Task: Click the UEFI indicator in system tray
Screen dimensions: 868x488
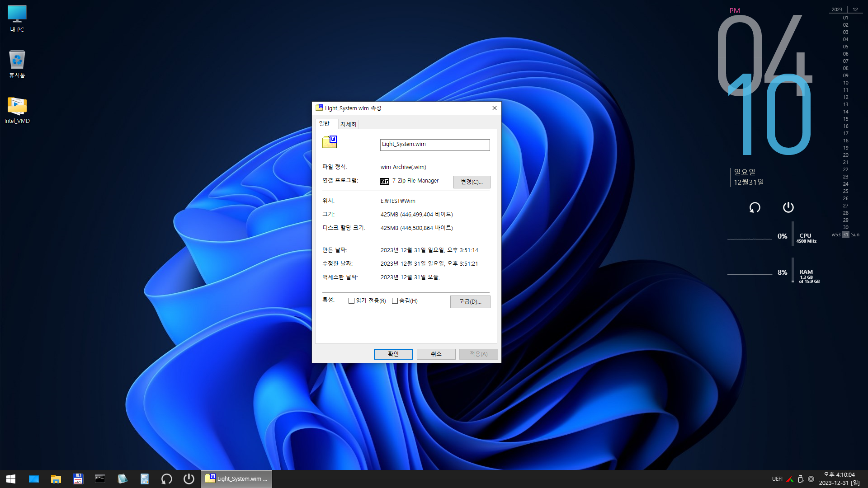Action: (x=777, y=479)
